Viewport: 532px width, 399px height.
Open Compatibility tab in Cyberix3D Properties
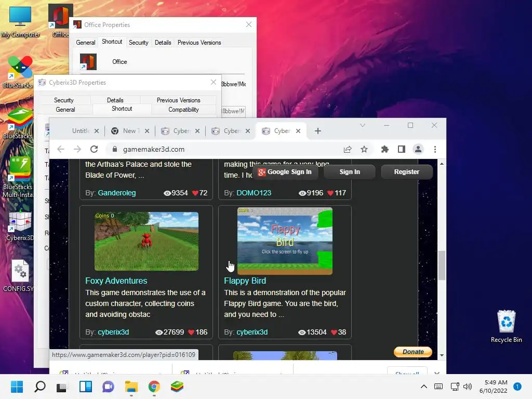click(183, 110)
